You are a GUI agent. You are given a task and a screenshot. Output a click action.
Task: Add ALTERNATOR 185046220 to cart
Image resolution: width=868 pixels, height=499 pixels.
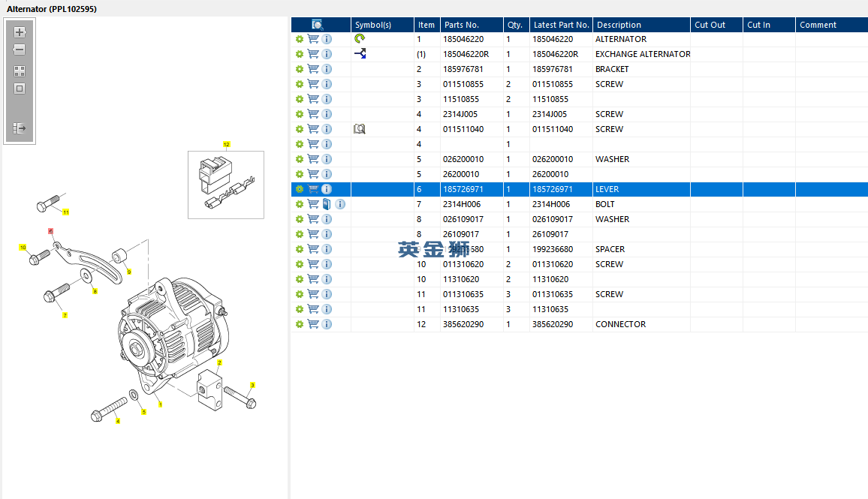point(313,39)
